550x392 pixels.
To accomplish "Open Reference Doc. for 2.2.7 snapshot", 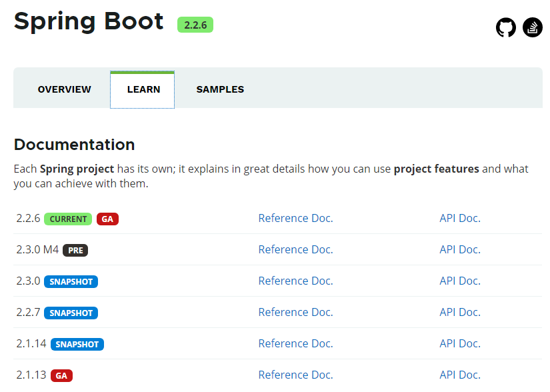I will pos(296,312).
